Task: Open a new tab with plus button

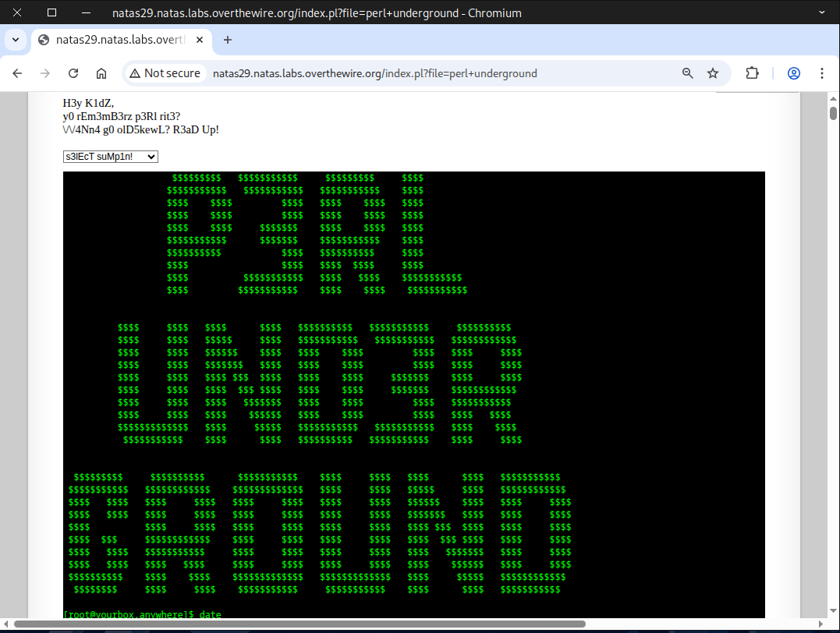Action: coord(228,40)
